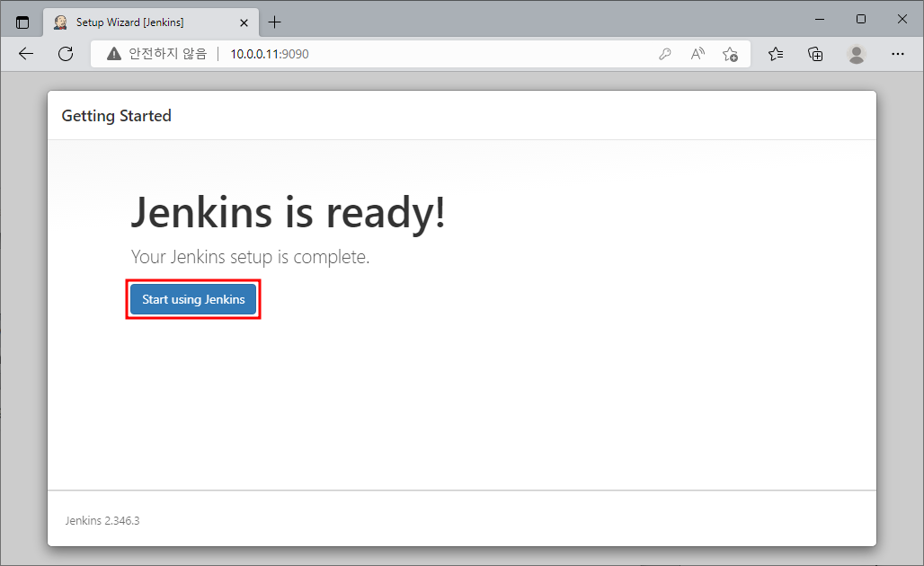Click the Your Jenkins setup is complete text
This screenshot has height=566, width=924.
pyautogui.click(x=250, y=257)
